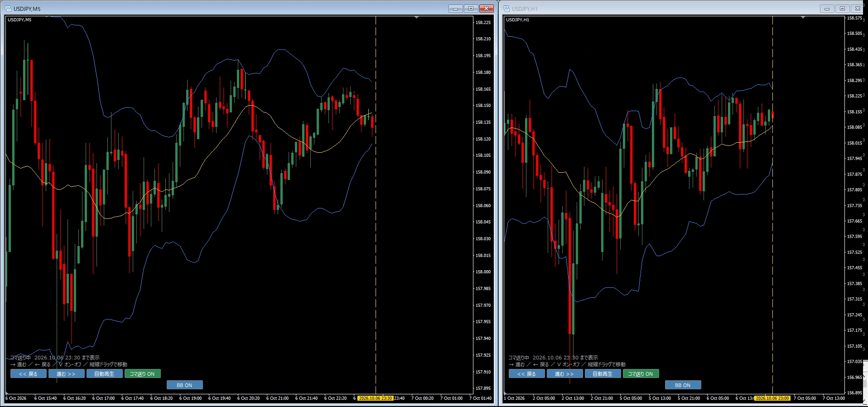Step back with << 戻る in H1 chart
The height and width of the screenshot is (407, 868).
(x=526, y=374)
